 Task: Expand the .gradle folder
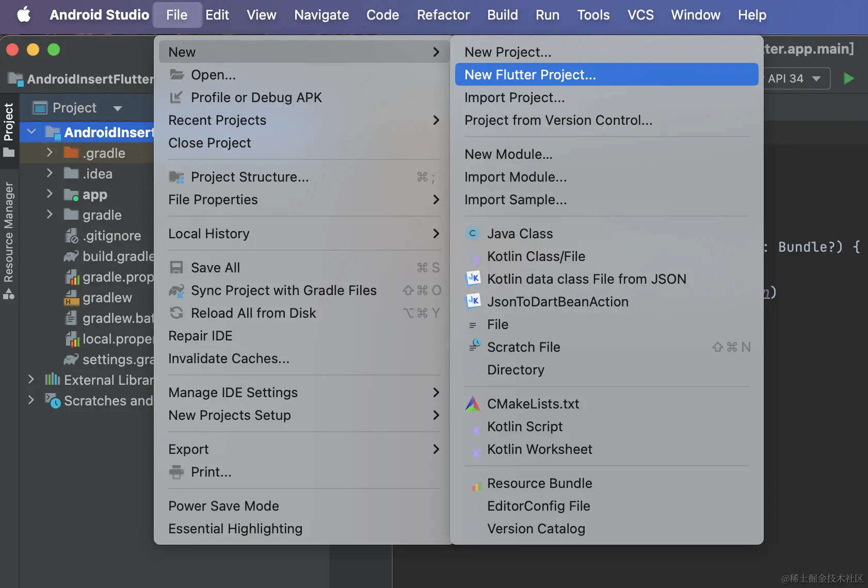click(x=50, y=153)
